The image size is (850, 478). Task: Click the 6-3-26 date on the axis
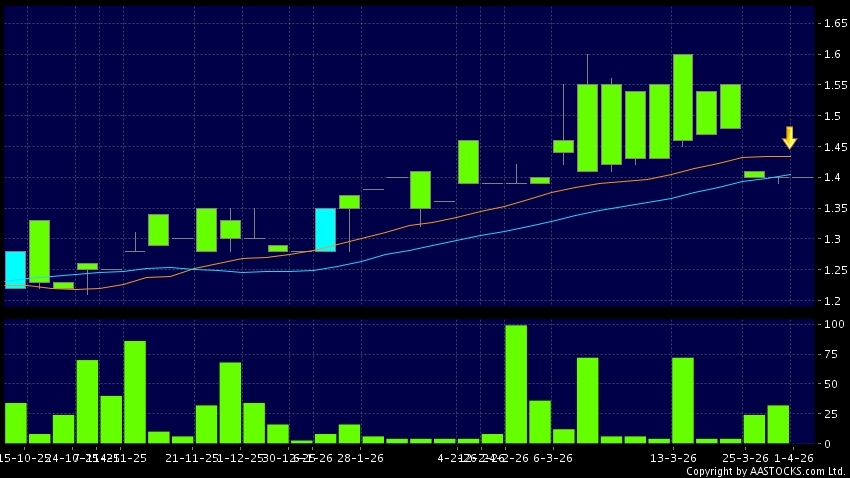click(552, 457)
